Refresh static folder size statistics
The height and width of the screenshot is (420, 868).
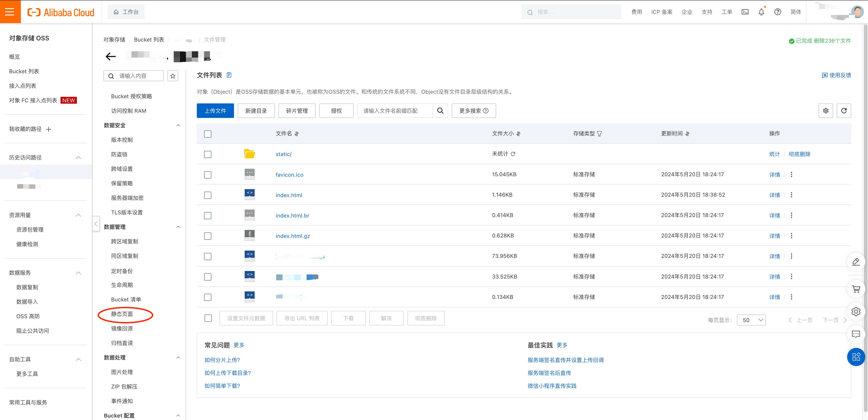pos(513,154)
